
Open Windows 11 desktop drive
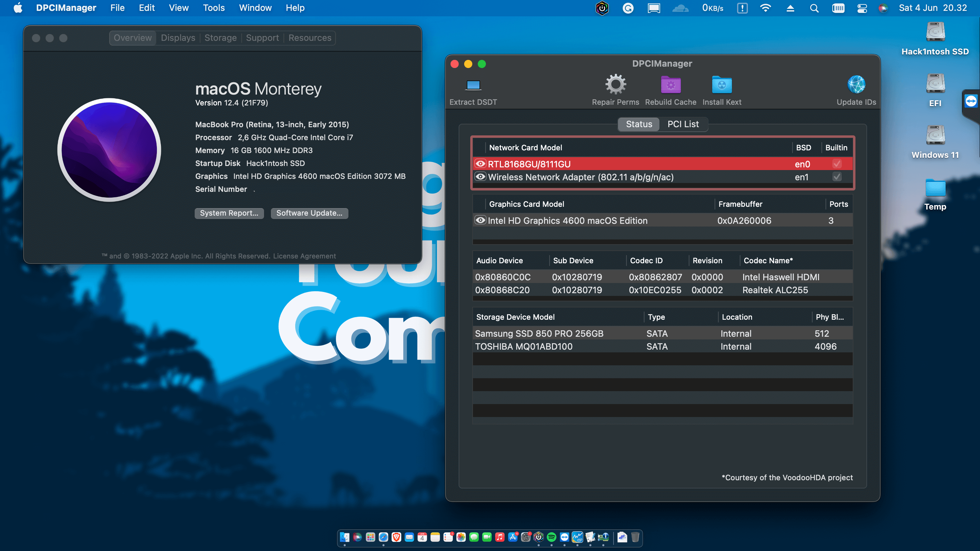[935, 135]
